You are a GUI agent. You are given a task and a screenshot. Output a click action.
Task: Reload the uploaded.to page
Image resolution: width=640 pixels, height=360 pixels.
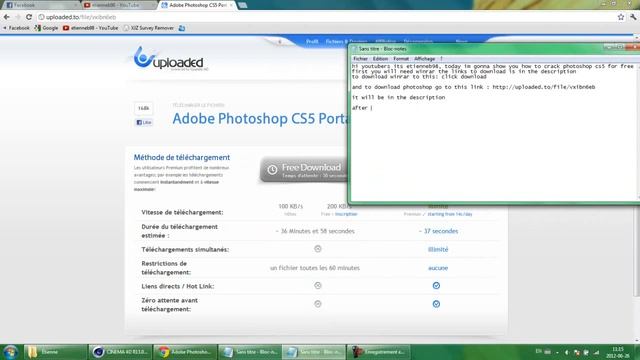(x=29, y=17)
